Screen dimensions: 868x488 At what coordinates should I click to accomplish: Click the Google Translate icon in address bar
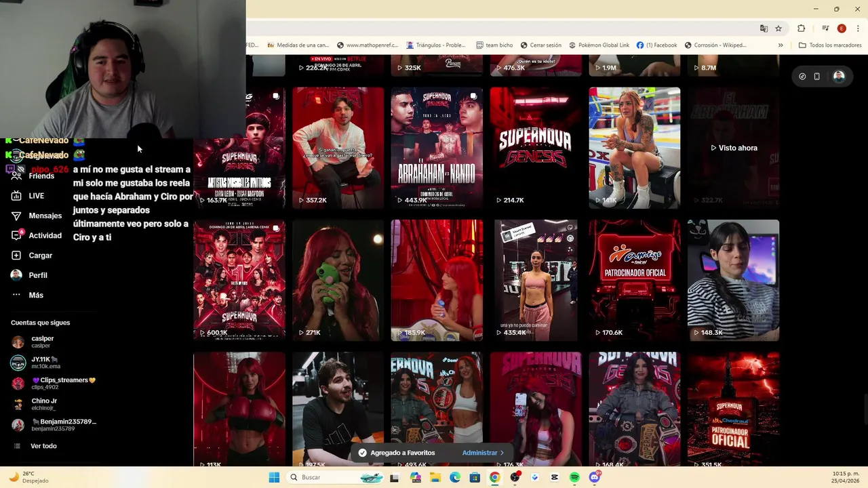(x=764, y=28)
